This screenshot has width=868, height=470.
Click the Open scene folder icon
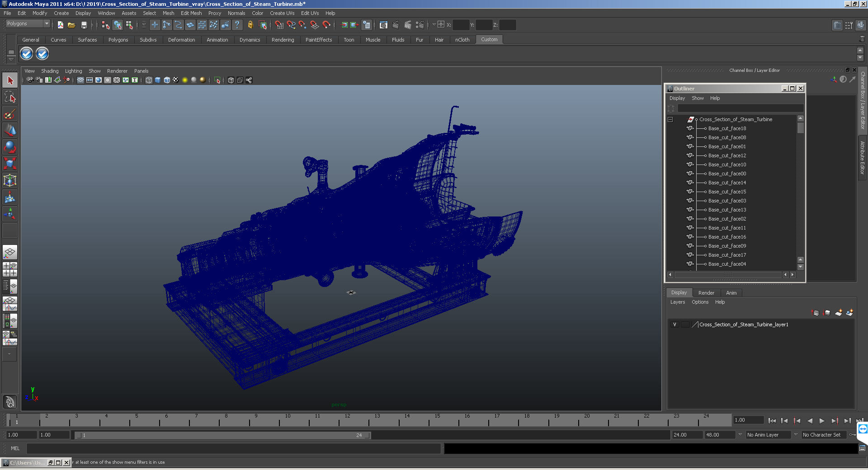[71, 25]
